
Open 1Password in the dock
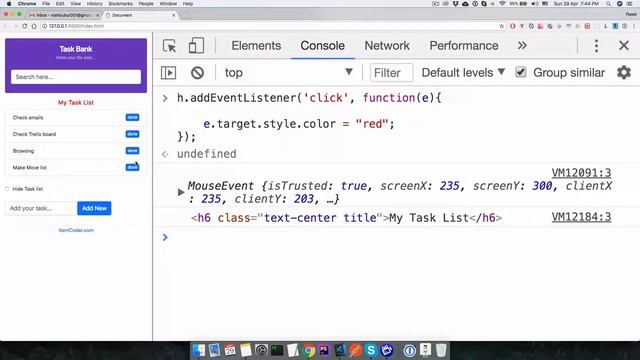[409, 350]
